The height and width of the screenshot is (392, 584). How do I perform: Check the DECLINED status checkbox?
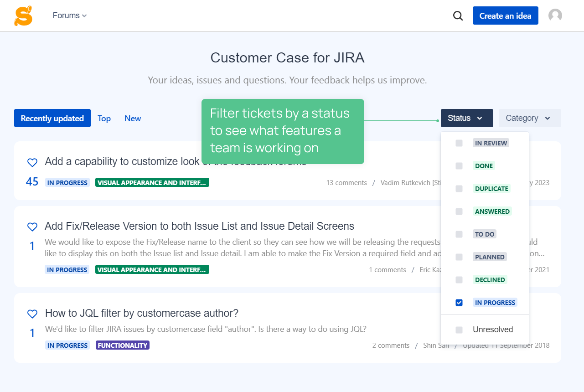pyautogui.click(x=459, y=280)
